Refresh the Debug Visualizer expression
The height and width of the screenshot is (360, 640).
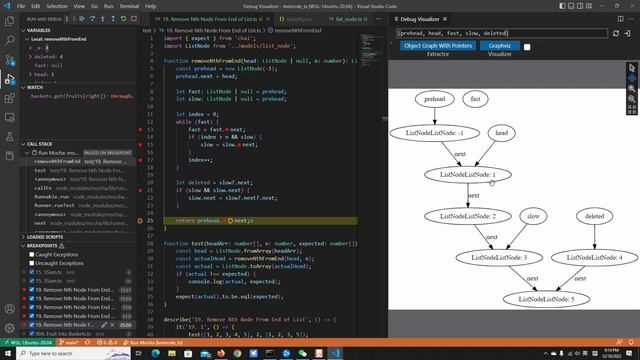coord(616,33)
